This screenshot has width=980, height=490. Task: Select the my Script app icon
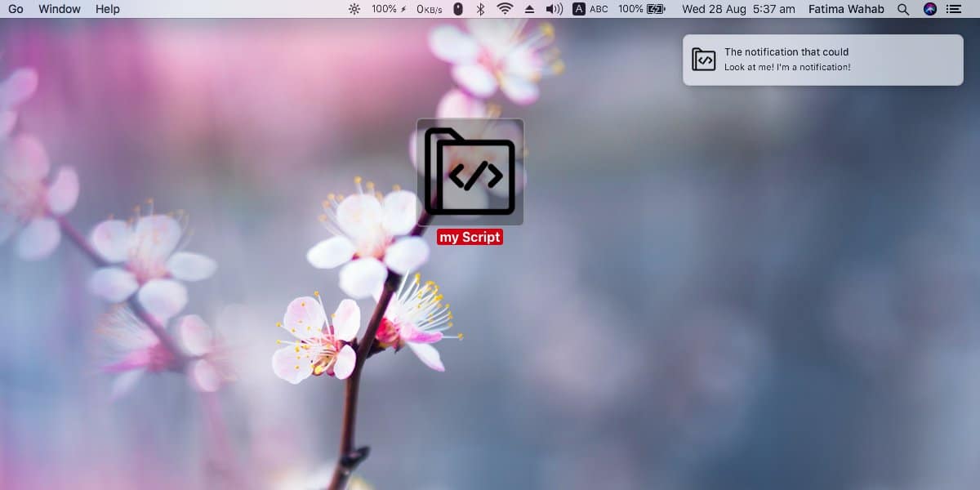(x=470, y=171)
